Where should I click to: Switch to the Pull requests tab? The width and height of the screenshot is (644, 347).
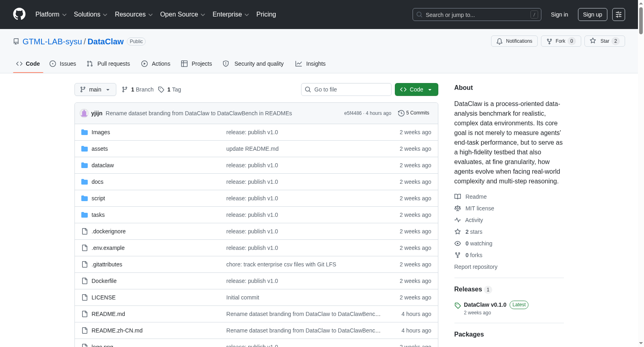coord(108,64)
